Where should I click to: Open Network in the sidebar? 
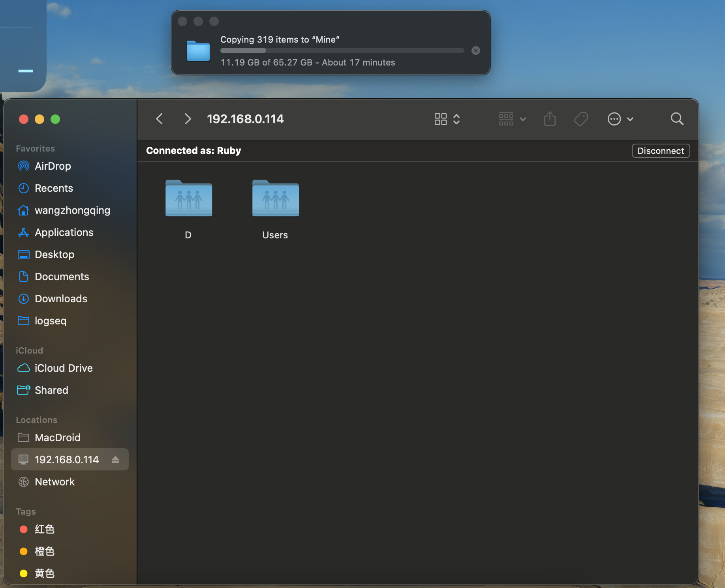pyautogui.click(x=70, y=482)
